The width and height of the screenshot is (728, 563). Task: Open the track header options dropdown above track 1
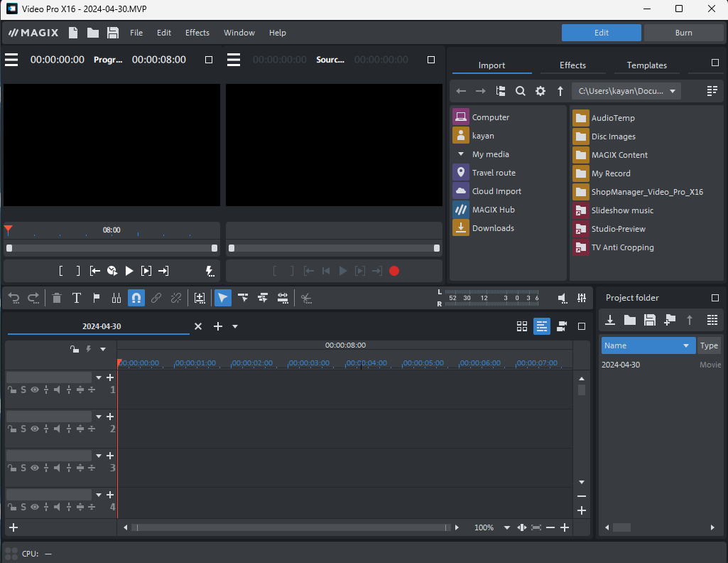click(x=103, y=349)
